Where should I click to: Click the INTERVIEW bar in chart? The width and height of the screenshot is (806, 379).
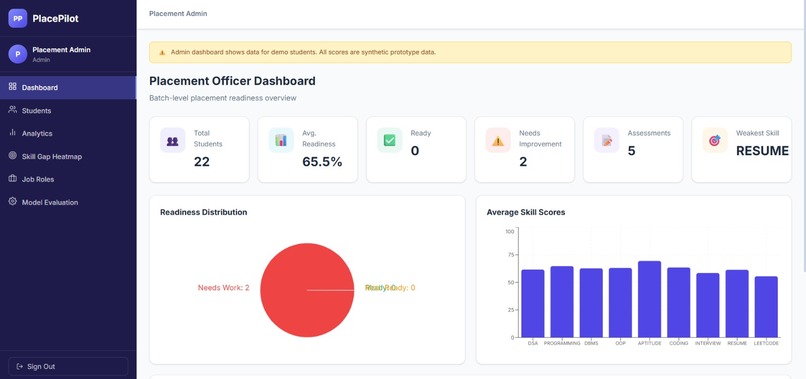point(708,305)
